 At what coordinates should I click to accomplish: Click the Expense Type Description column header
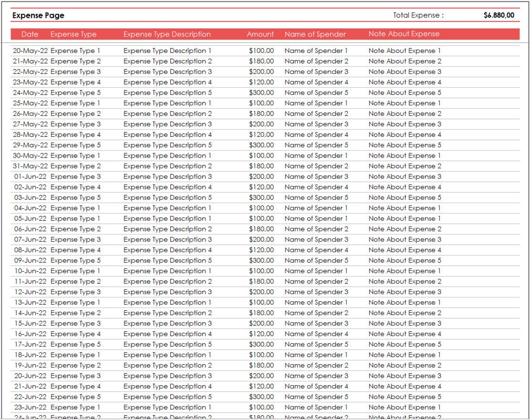point(166,34)
